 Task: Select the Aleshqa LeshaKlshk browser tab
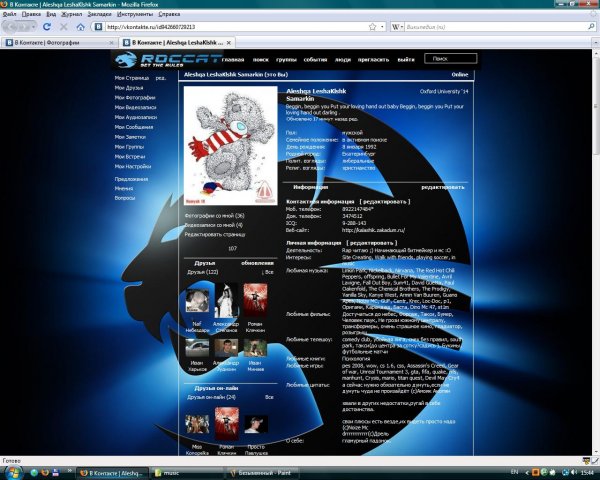point(177,43)
